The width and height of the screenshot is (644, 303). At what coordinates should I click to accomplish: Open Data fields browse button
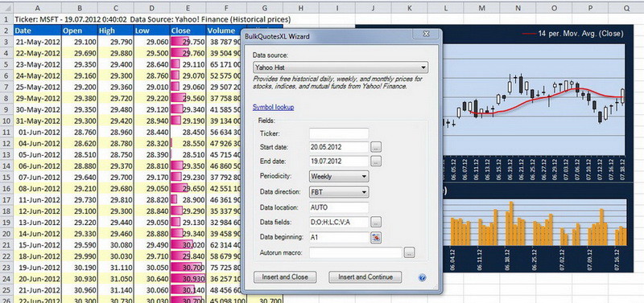point(376,223)
